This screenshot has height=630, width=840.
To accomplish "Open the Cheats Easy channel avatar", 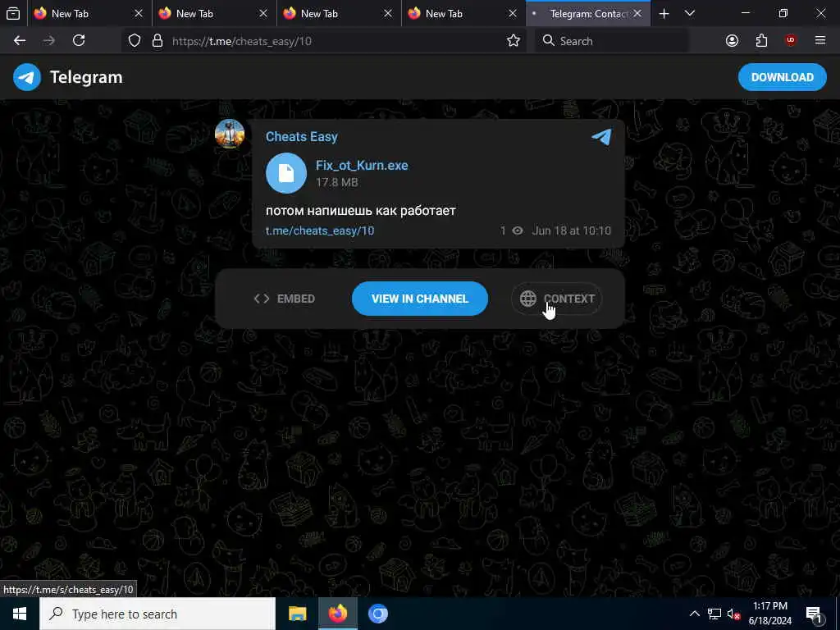I will tap(230, 134).
